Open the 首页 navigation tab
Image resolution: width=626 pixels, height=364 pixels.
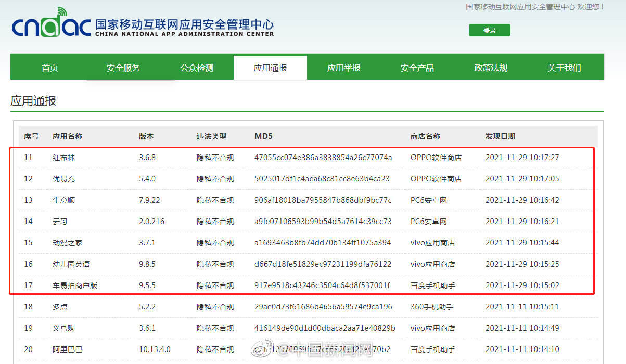click(50, 68)
